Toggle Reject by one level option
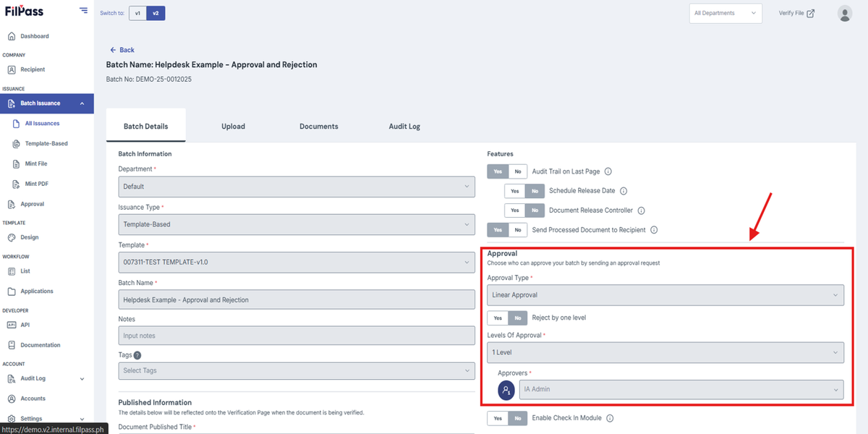Screen dimensions: 868x434 [x=507, y=318]
